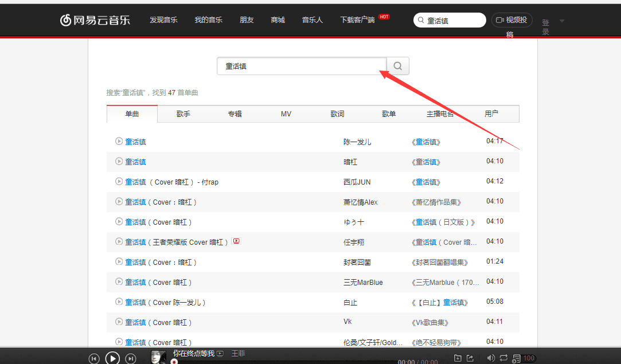Open the 下载客户端 download page
The height and width of the screenshot is (364, 621).
pos(357,20)
